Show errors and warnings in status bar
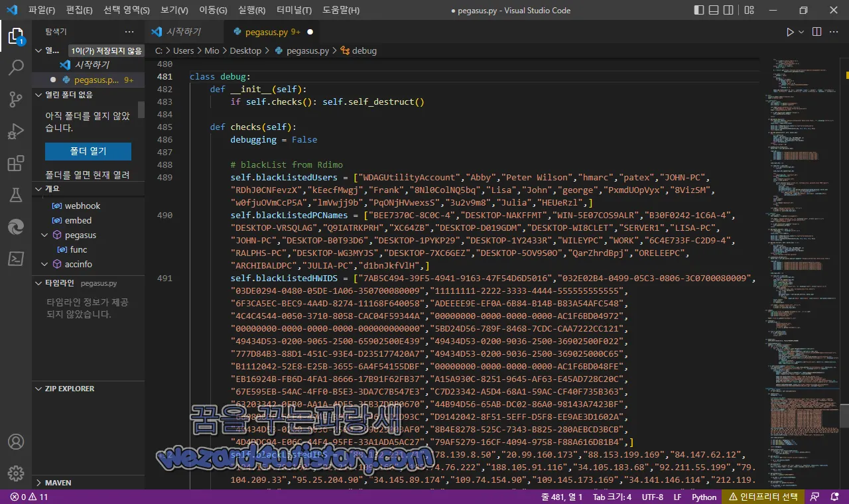 coord(29,497)
